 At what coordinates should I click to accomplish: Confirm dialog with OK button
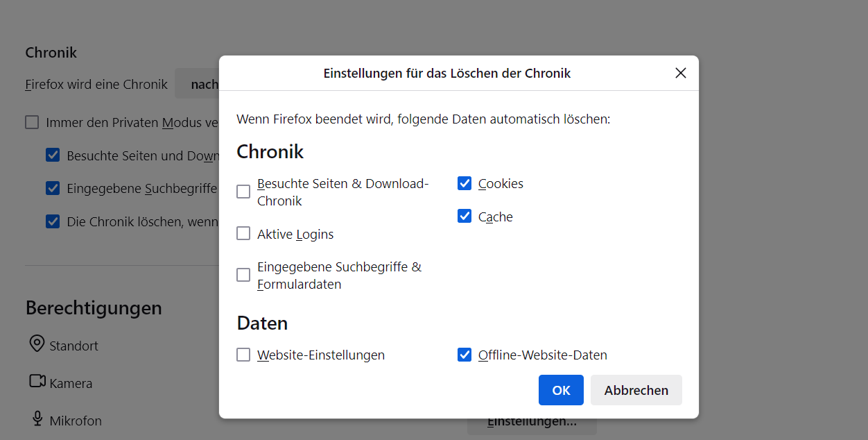click(x=561, y=390)
